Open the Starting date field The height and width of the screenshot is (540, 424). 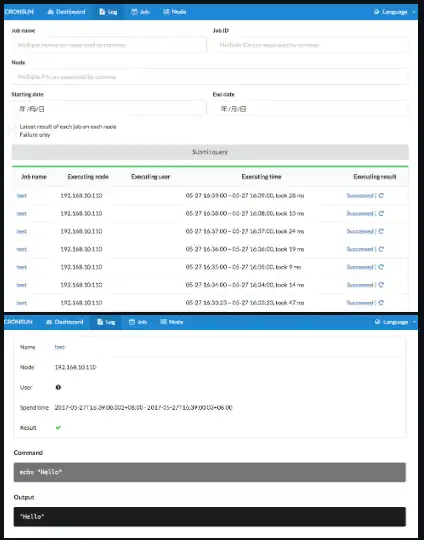click(109, 109)
